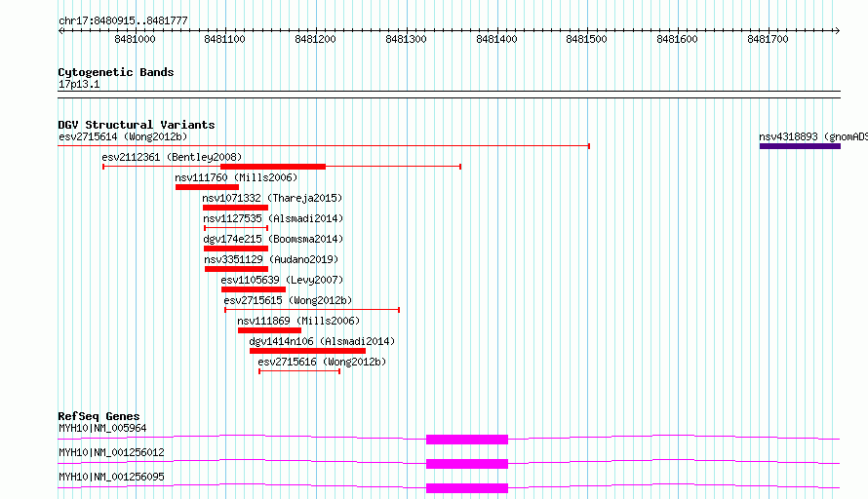Click ruler position label 8481200
The width and height of the screenshot is (868, 499).
click(x=316, y=39)
